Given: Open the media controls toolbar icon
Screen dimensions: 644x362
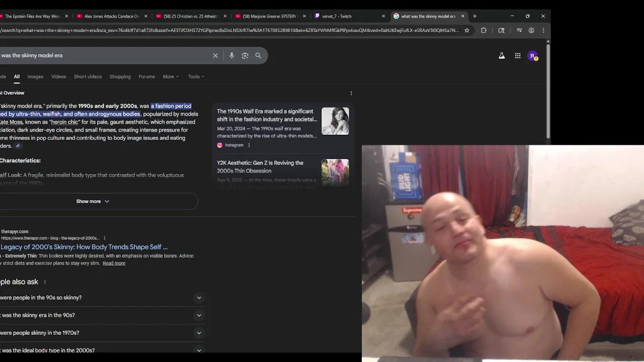Looking at the screenshot, I should 519,30.
